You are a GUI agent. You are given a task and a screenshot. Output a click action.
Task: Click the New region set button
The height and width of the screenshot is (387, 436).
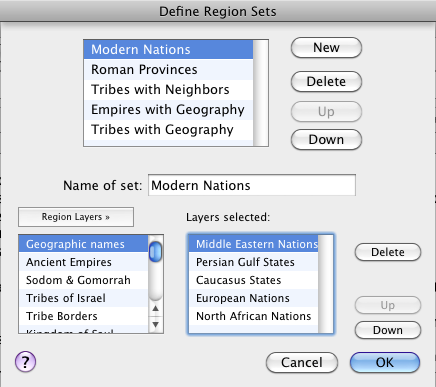tap(326, 48)
